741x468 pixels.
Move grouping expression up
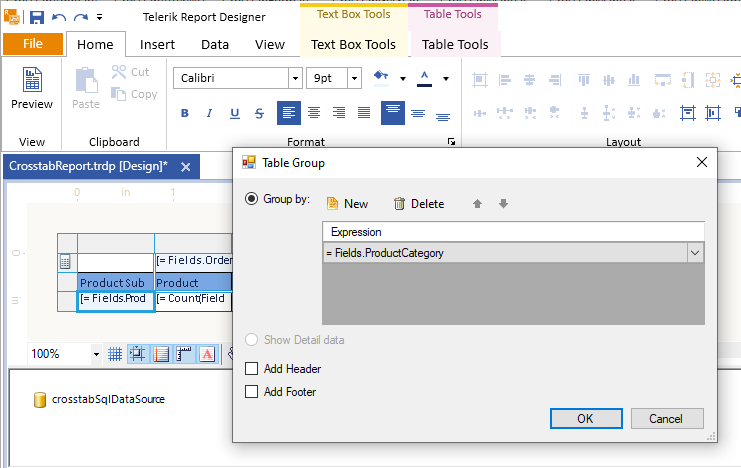point(477,204)
